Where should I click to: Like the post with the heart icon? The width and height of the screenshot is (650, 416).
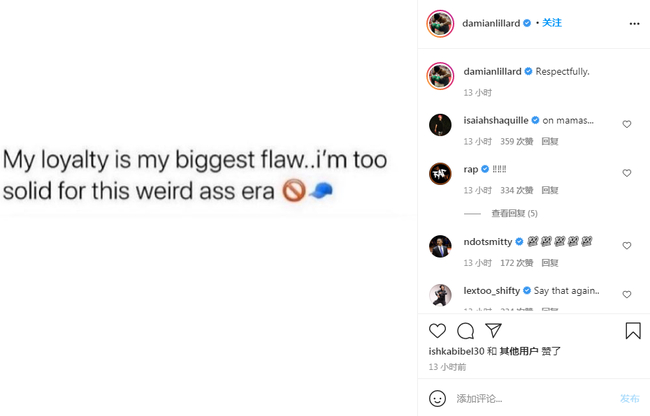[437, 331]
